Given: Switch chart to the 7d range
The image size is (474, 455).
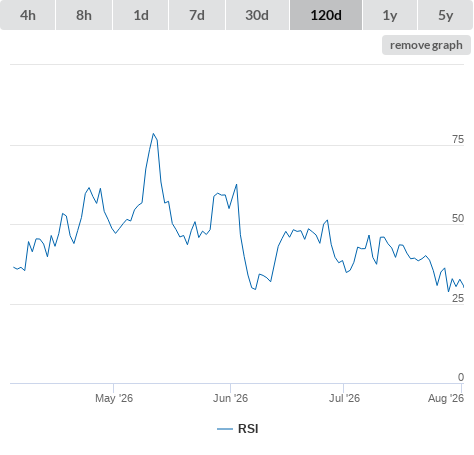Looking at the screenshot, I should tap(197, 15).
